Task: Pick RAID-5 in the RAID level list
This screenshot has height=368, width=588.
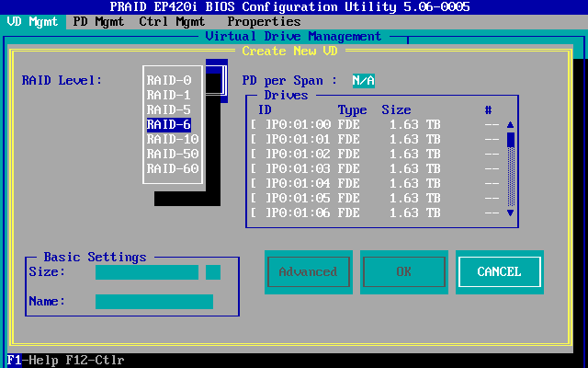Action: click(169, 109)
